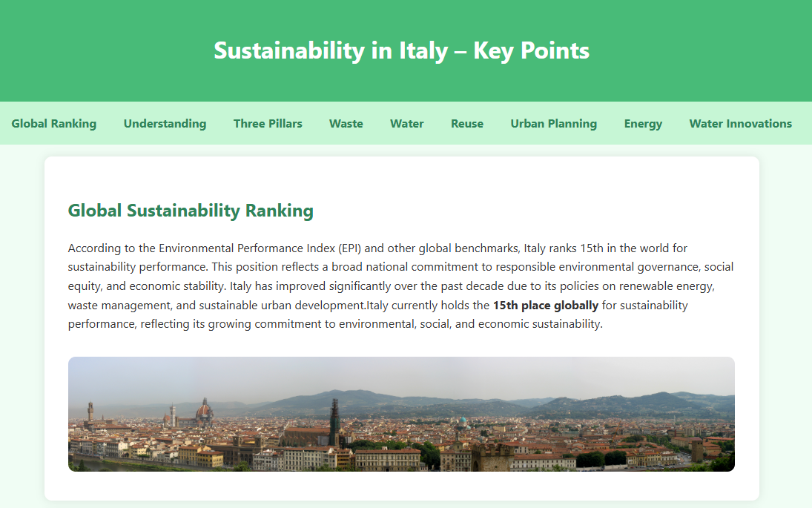812x508 pixels.
Task: Click the Global Sustainability Ranking heading
Action: point(191,211)
